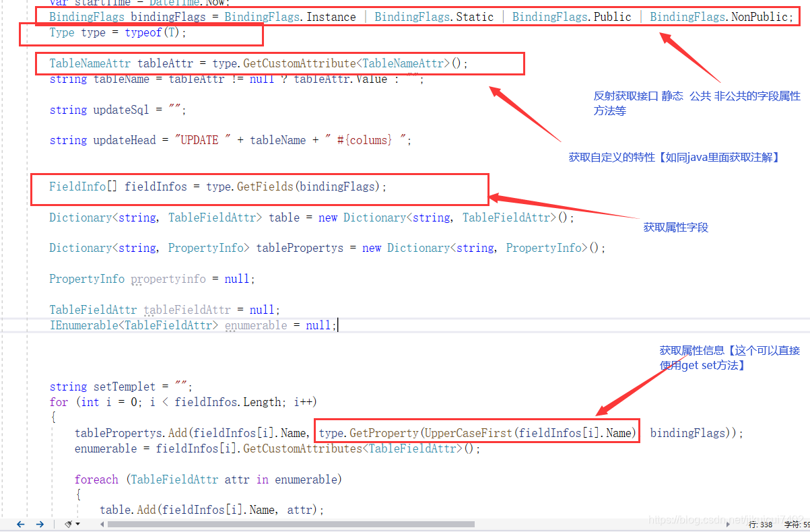This screenshot has height=532, width=810.
Task: Click the 'BindingFlags bindingFlags' declaration line
Action: pos(421,17)
